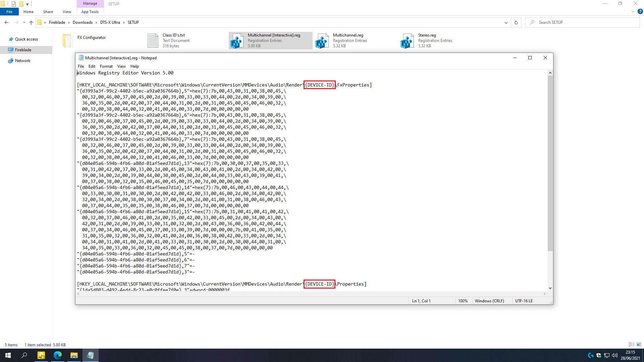The width and height of the screenshot is (644, 362).
Task: Click the 100% zoom status entry
Action: pos(463,301)
